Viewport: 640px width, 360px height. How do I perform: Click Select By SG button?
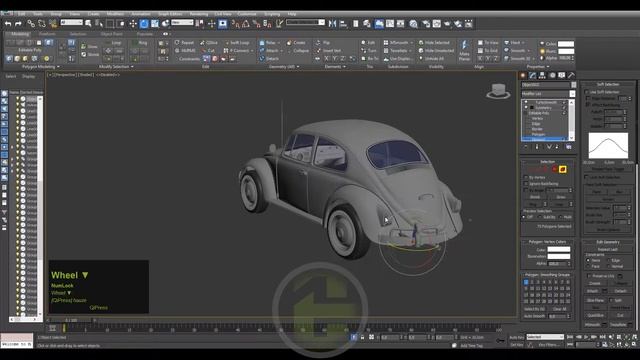pos(535,309)
